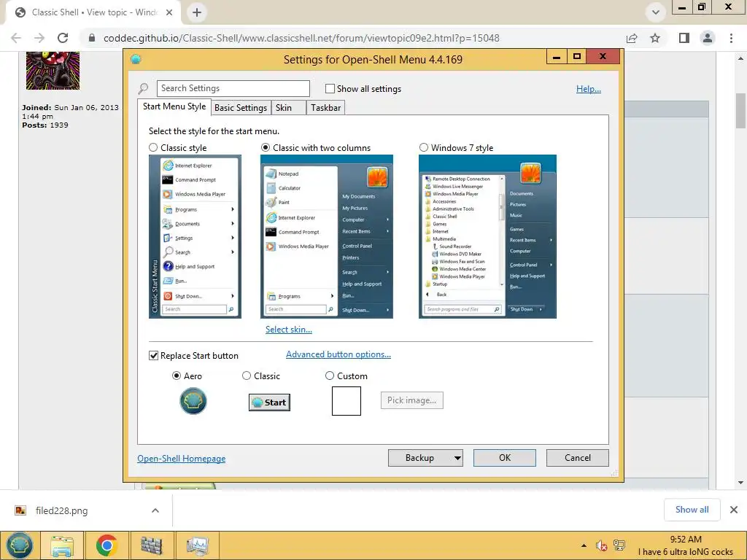Bookmark this page with the star icon
747x560 pixels.
655,38
